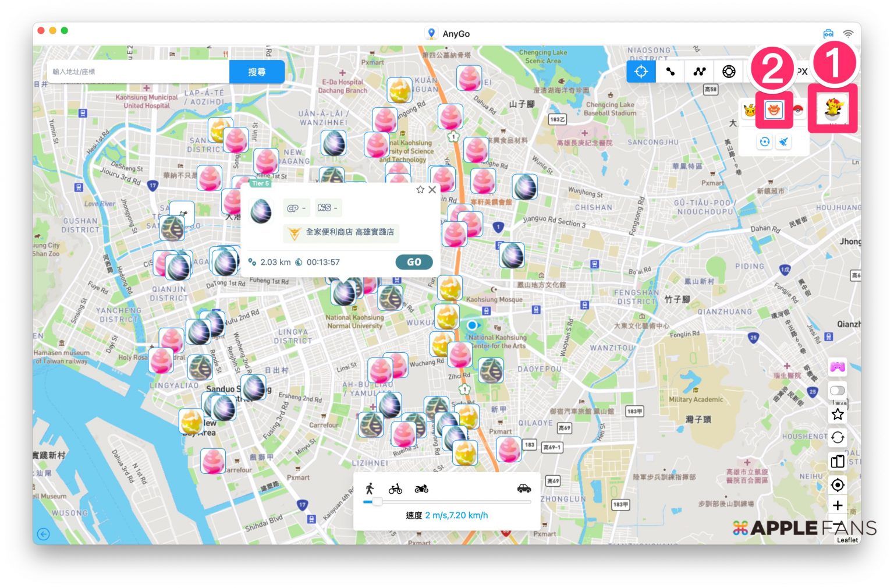
Task: Open the Pikachu Pokéball panel icon
Action: 833,108
